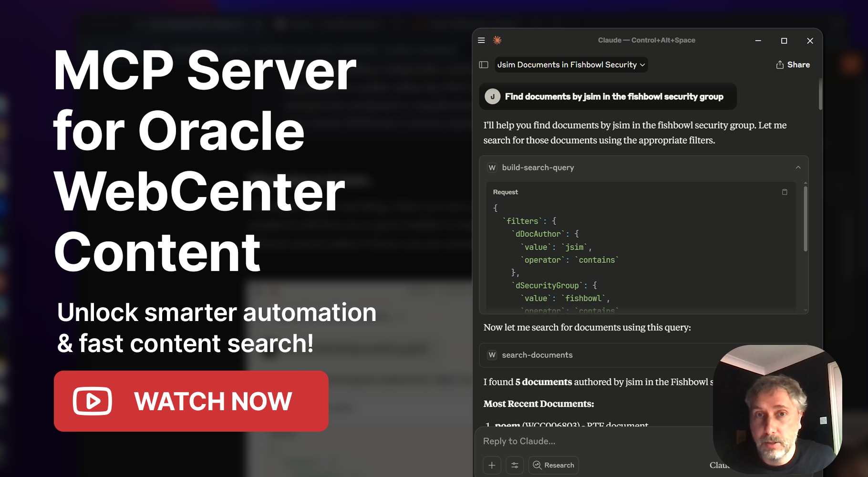Toggle the conversation sidebar panel icon

click(483, 64)
